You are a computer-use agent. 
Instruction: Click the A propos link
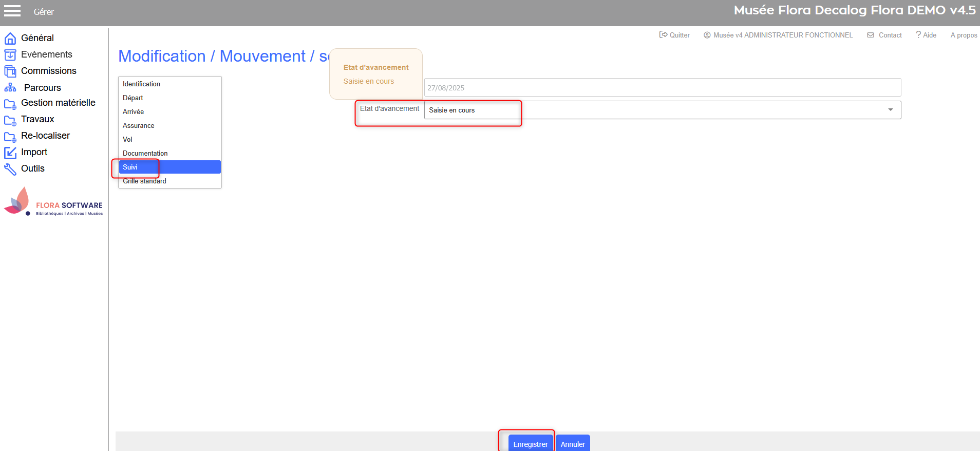click(x=964, y=35)
